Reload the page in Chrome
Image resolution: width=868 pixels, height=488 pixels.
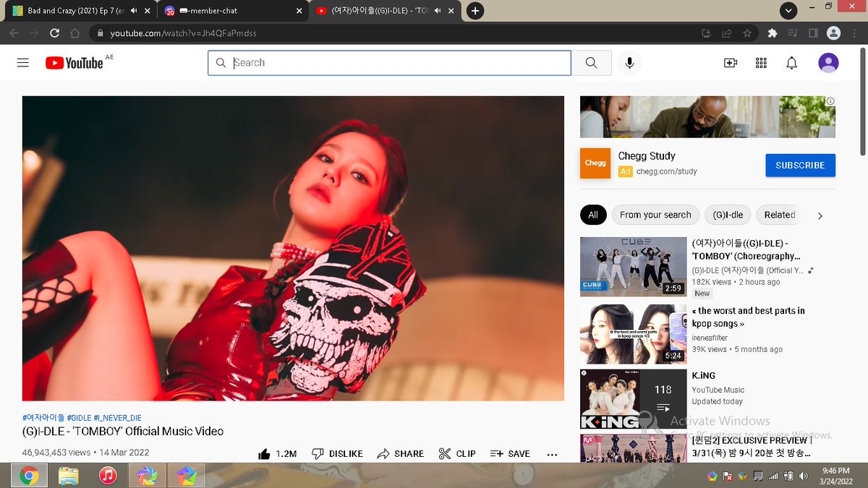click(x=54, y=33)
